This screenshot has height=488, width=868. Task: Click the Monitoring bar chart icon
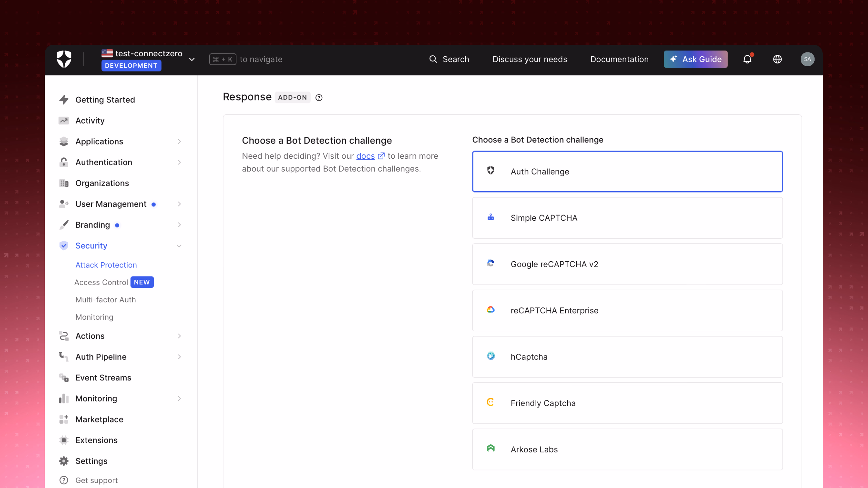64,399
